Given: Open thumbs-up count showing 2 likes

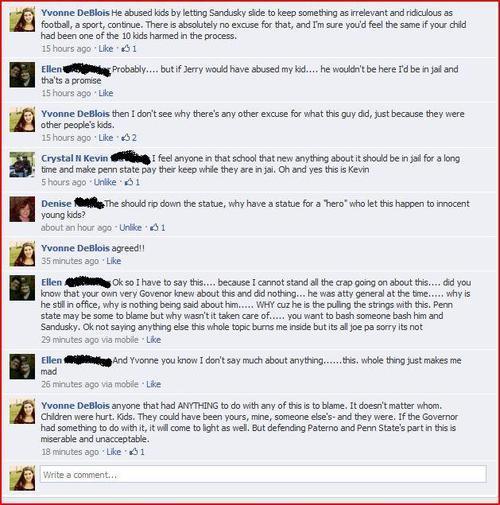Looking at the screenshot, I should tap(129, 138).
